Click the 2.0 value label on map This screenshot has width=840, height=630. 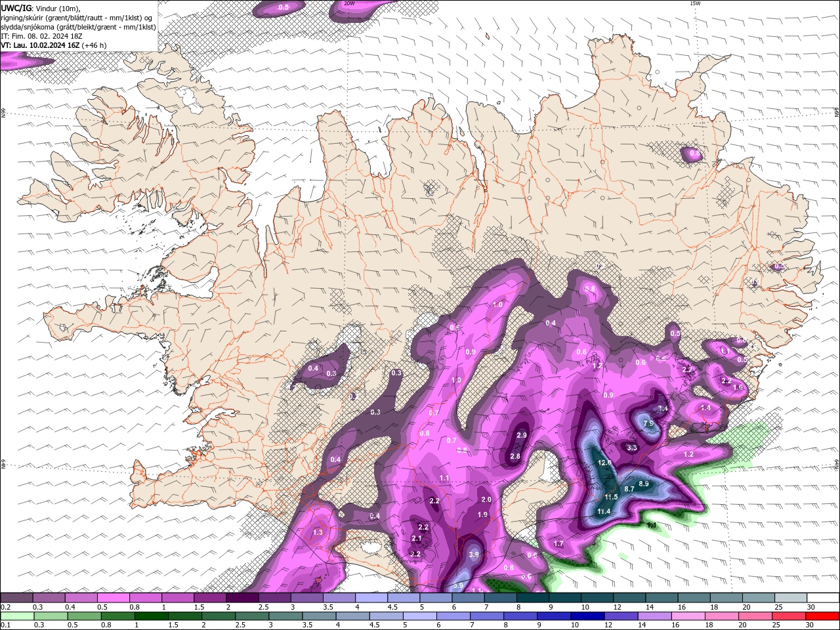coord(486,499)
